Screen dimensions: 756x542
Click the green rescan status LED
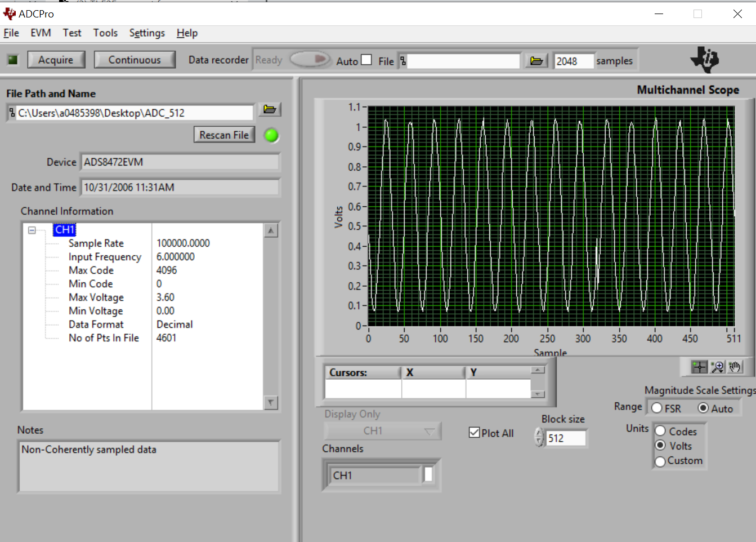tap(271, 136)
